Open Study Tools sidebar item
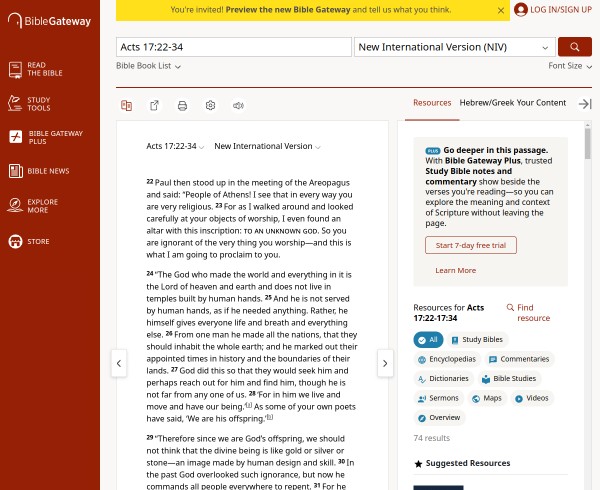The image size is (600, 490). pyautogui.click(x=29, y=104)
